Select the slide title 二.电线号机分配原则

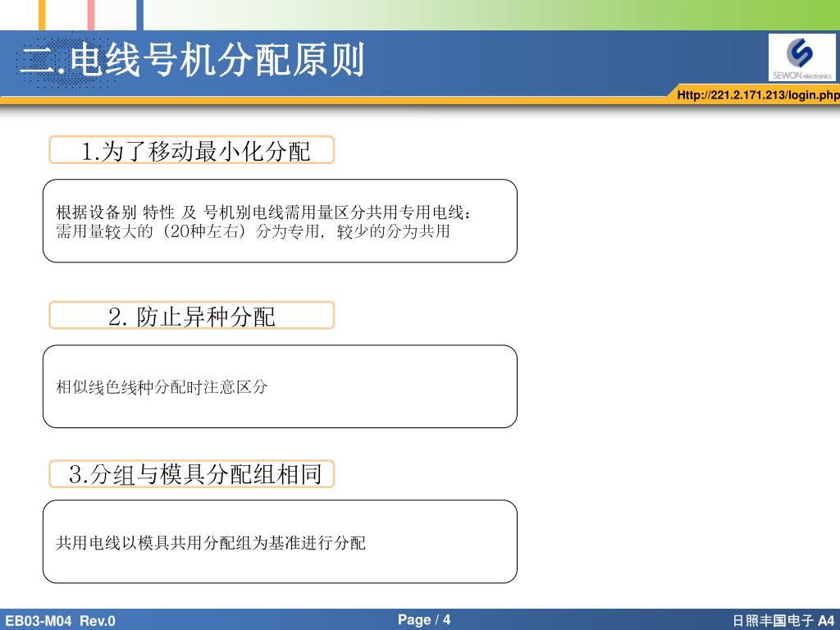[192, 59]
